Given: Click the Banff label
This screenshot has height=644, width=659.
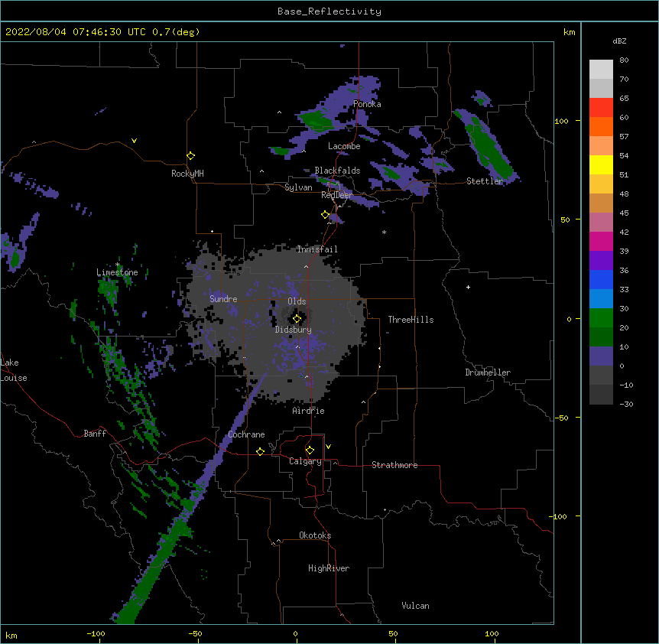Looking at the screenshot, I should [x=95, y=434].
